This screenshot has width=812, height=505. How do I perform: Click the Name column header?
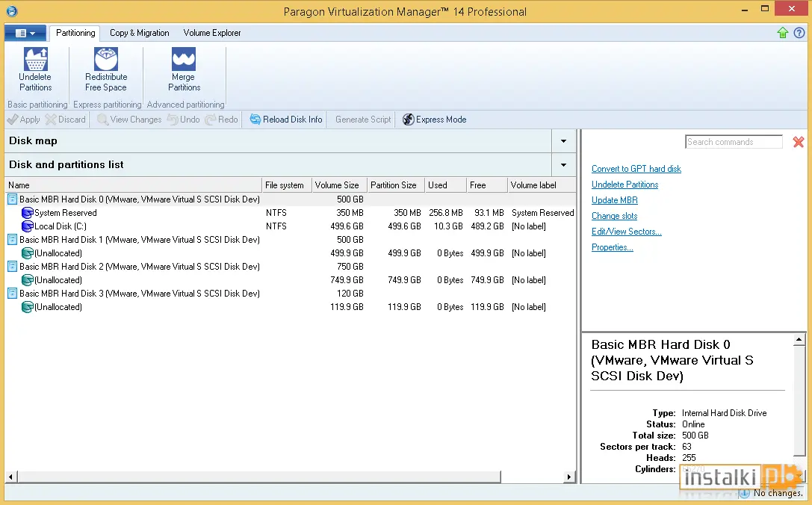(134, 185)
